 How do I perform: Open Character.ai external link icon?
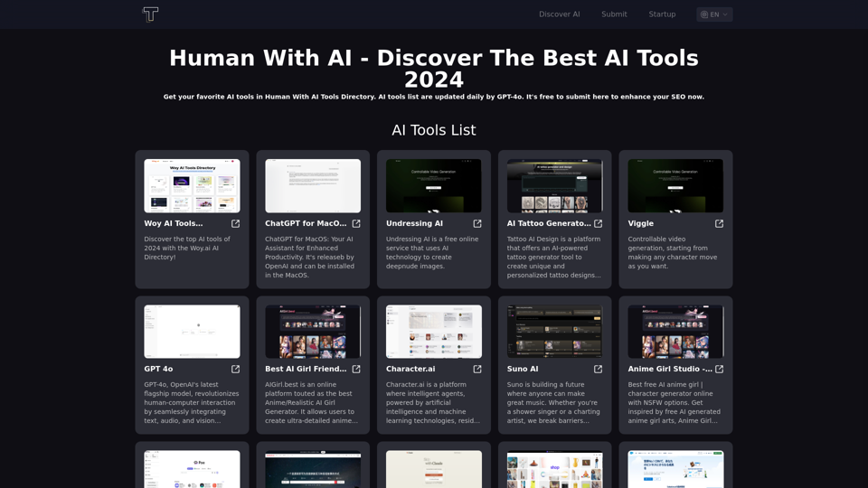point(477,369)
